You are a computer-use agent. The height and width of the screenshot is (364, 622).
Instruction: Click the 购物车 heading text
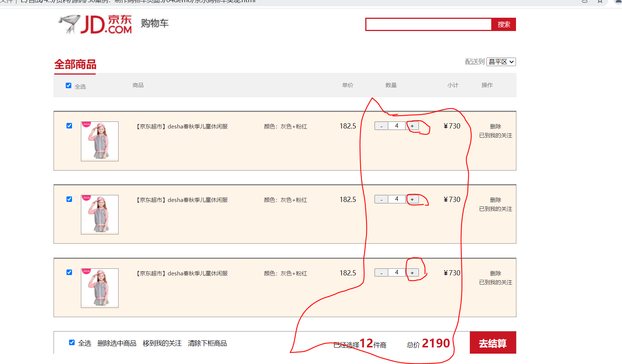coord(155,23)
